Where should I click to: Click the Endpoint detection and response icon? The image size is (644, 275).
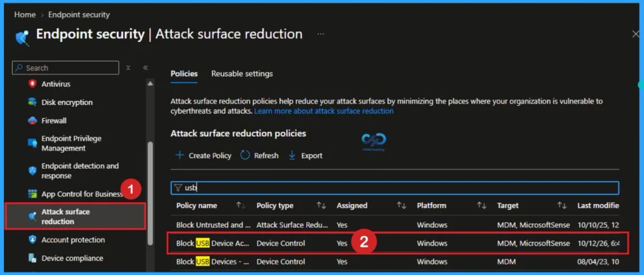pos(33,171)
